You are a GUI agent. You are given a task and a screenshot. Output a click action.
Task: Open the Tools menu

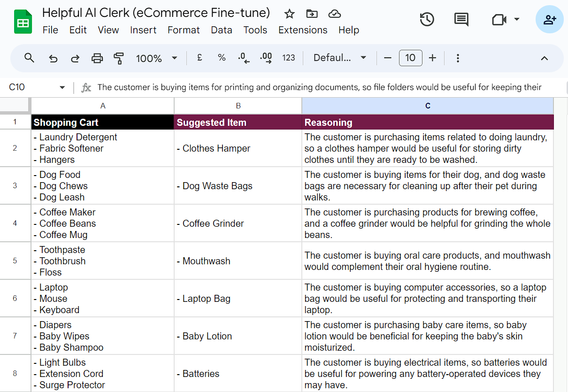(x=255, y=30)
